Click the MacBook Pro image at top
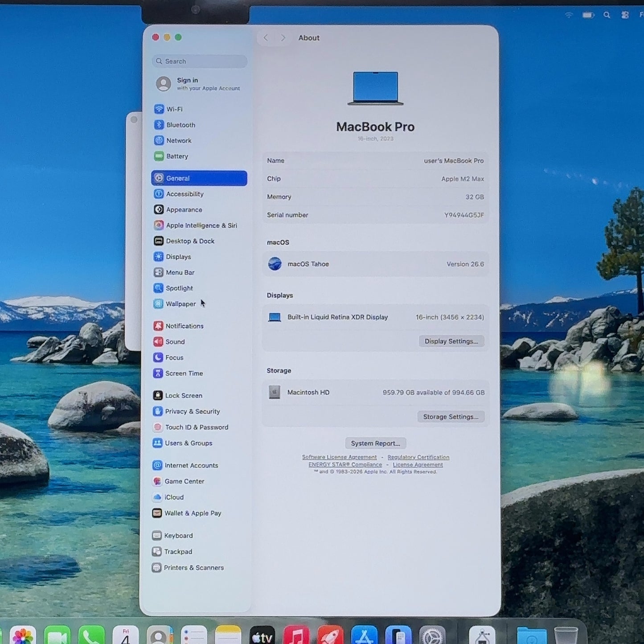This screenshot has width=644, height=644. tap(375, 88)
